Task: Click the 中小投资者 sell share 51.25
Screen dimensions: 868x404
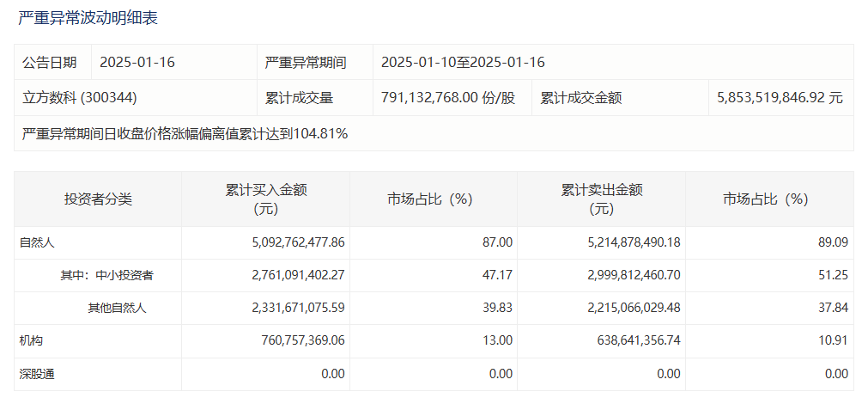Action: [833, 276]
